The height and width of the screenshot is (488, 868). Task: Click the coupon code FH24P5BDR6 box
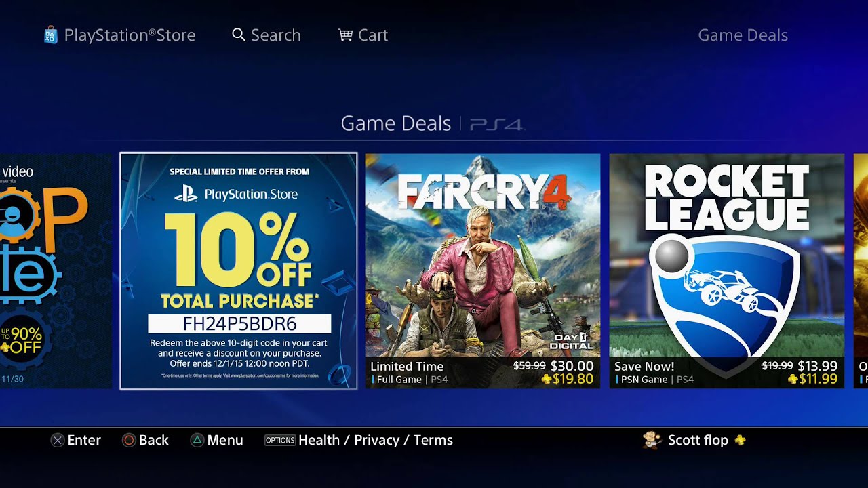click(239, 323)
